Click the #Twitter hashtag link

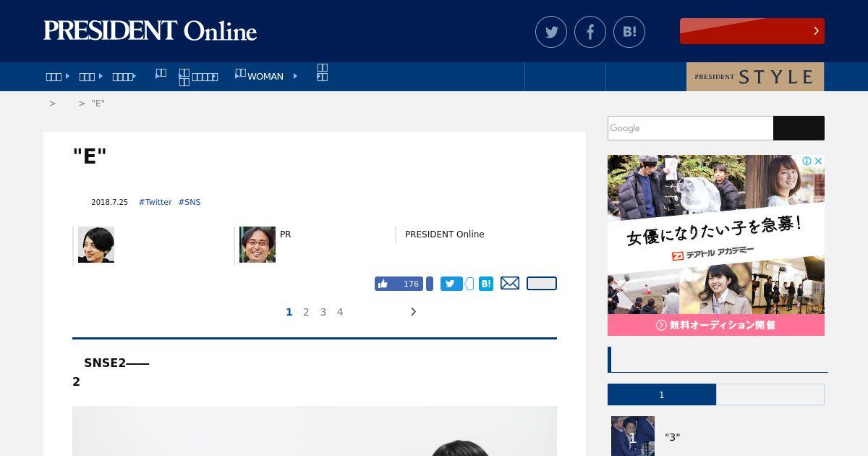click(x=156, y=202)
